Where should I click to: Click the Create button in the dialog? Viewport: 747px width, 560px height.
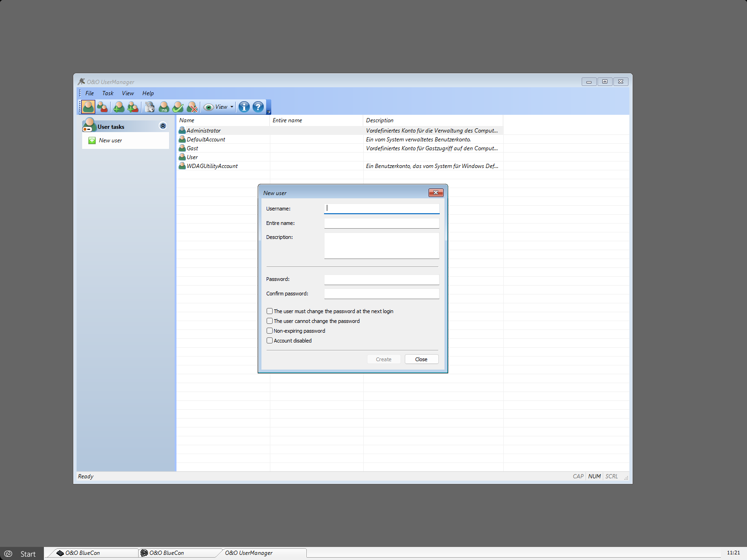[x=384, y=359]
